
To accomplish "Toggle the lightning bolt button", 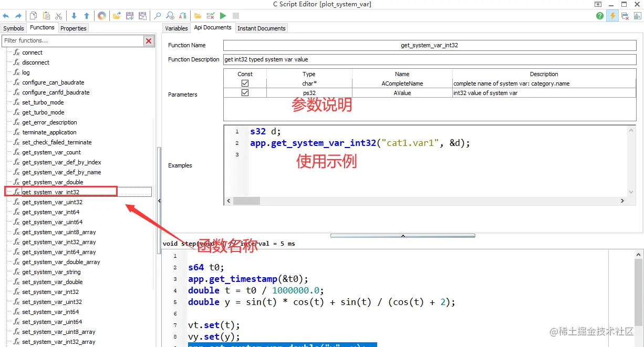I will tap(612, 16).
